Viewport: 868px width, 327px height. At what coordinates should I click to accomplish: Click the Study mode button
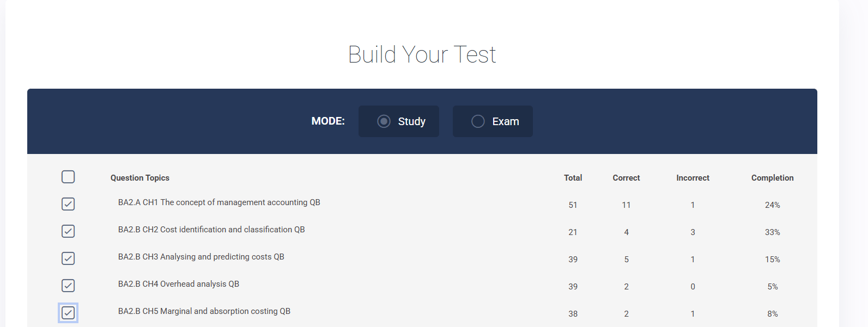[411, 121]
